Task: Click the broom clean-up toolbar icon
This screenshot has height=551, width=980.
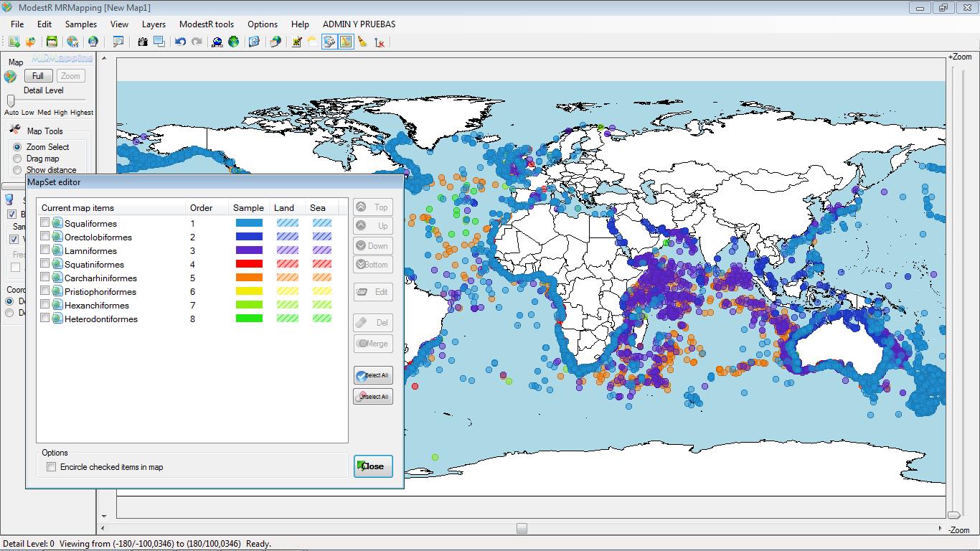Action: [x=362, y=42]
